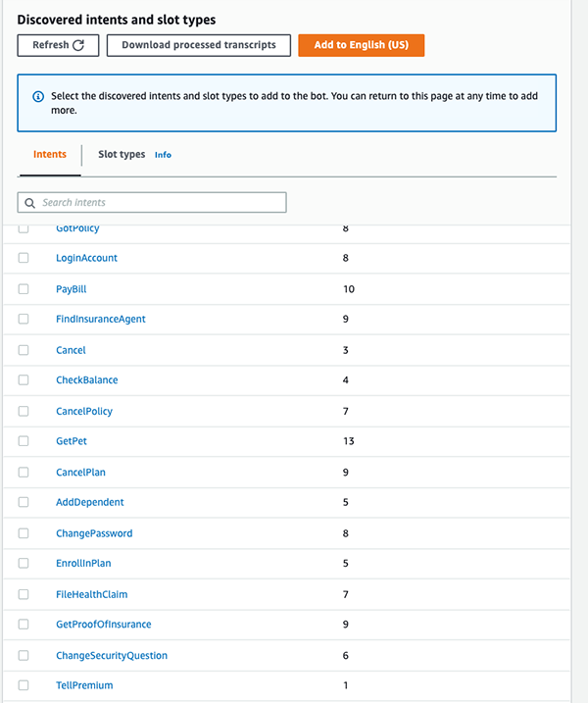Click the Search intents input field

[x=152, y=203]
